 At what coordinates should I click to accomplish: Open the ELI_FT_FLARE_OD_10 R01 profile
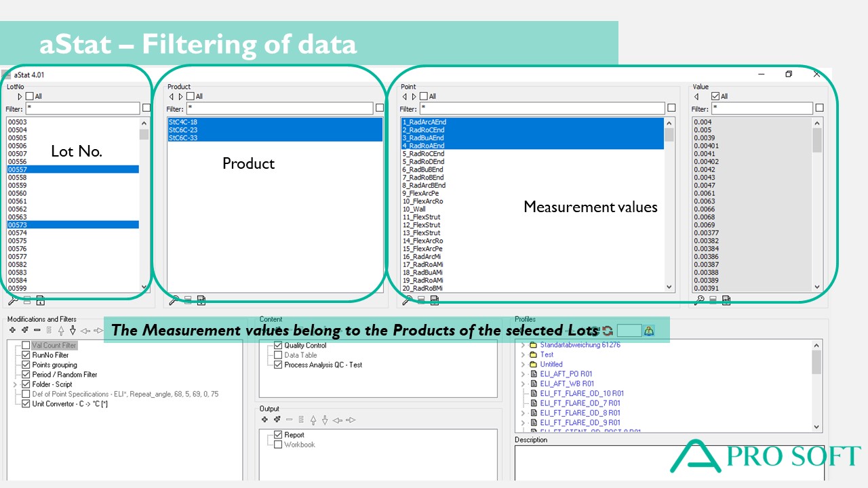582,393
